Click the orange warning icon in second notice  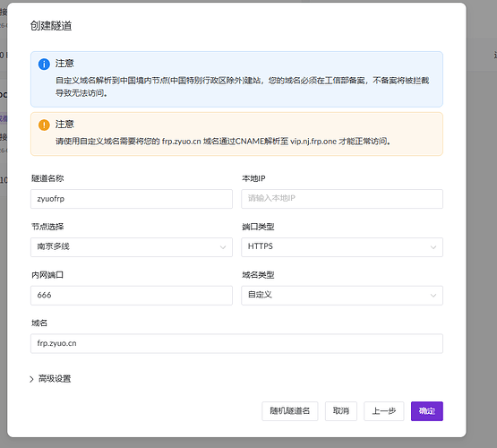(x=44, y=125)
